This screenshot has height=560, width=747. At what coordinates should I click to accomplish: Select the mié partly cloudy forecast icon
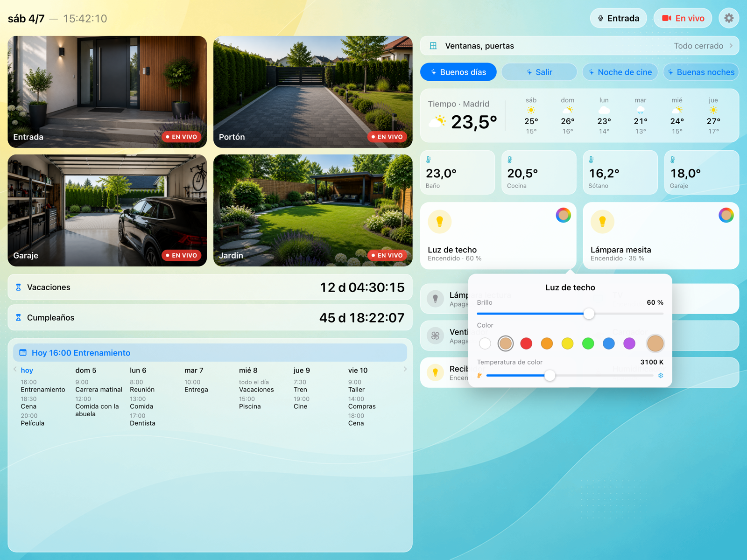pyautogui.click(x=677, y=110)
